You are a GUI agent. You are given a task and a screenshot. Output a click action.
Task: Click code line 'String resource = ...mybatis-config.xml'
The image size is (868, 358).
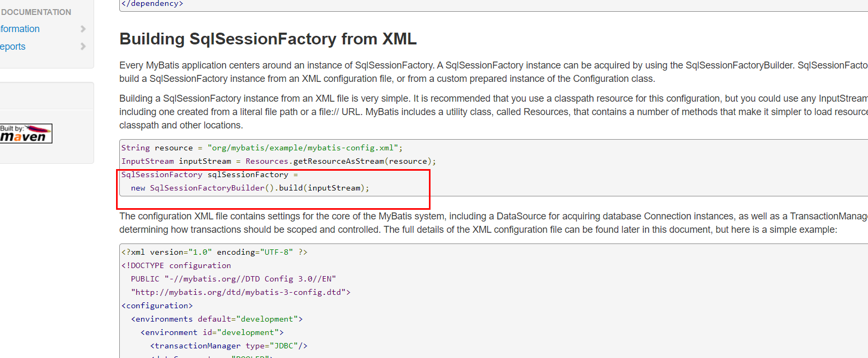[262, 148]
